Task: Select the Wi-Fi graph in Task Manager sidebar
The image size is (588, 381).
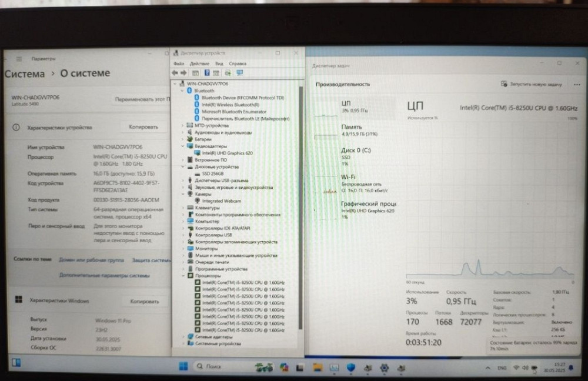Action: [348, 176]
